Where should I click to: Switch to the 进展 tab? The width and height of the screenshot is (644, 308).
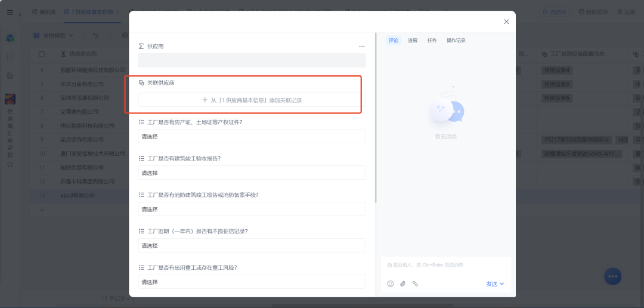click(413, 41)
